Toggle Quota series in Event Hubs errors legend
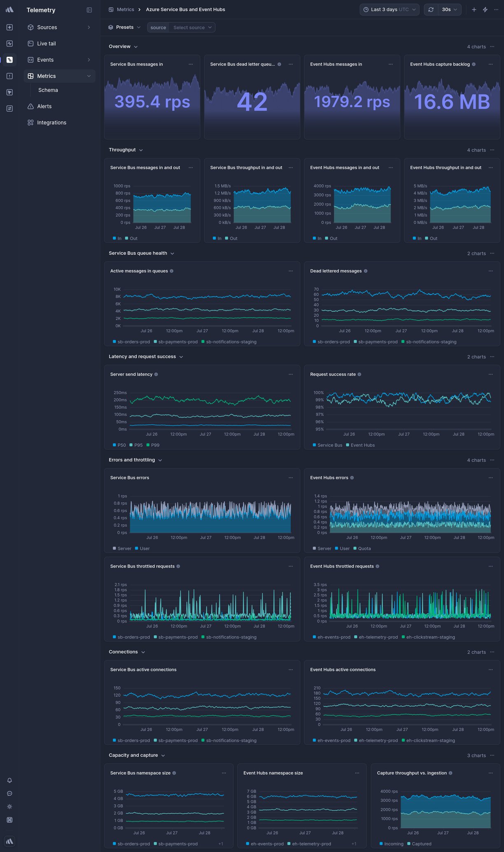 point(362,549)
